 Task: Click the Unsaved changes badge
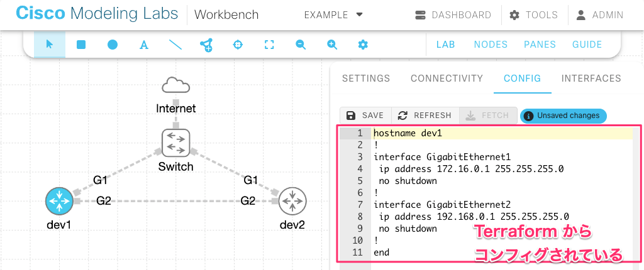coord(563,116)
